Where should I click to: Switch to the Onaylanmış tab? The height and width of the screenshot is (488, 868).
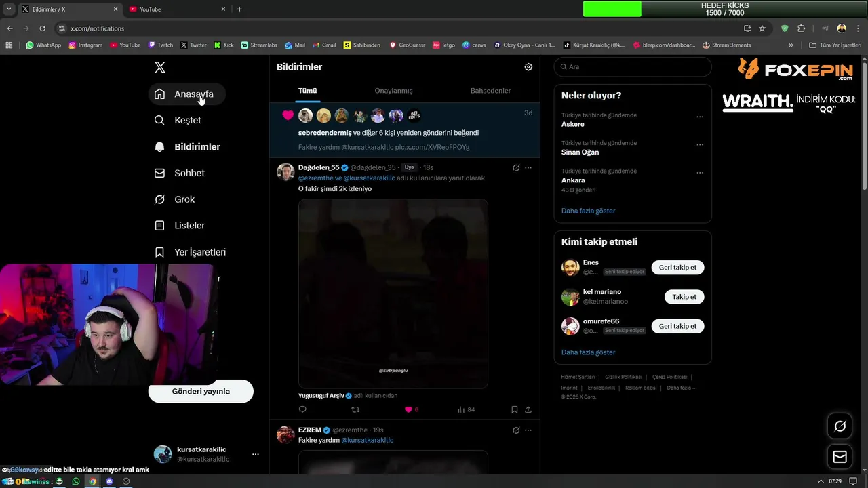pos(393,91)
